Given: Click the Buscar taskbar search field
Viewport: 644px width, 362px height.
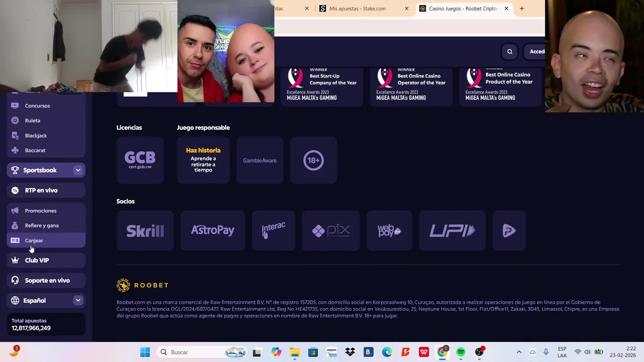Looking at the screenshot, I should coord(203,352).
